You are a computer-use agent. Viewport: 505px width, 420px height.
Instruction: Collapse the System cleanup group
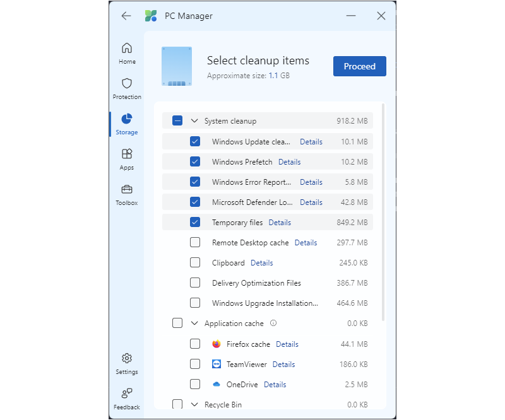(194, 120)
